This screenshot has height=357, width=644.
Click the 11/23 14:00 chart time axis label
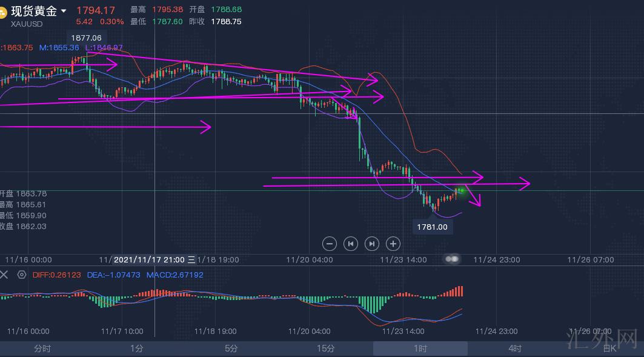point(403,259)
